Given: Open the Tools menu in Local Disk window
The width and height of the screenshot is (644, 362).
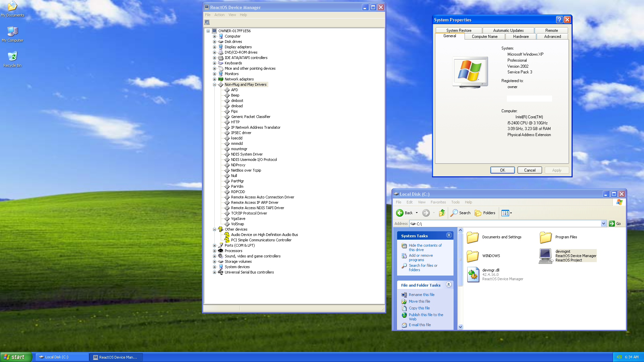Looking at the screenshot, I should (x=455, y=202).
